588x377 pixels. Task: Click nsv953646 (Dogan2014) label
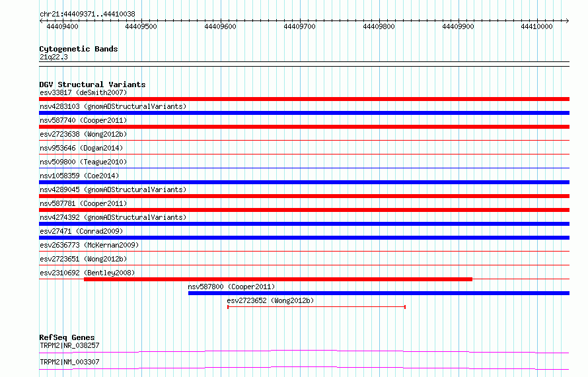click(81, 148)
